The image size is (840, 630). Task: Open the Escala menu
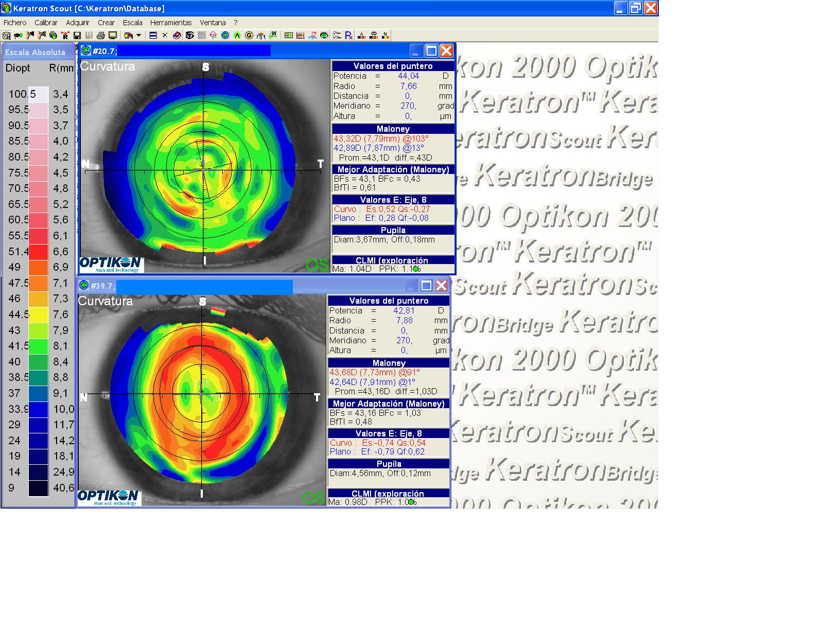point(133,23)
